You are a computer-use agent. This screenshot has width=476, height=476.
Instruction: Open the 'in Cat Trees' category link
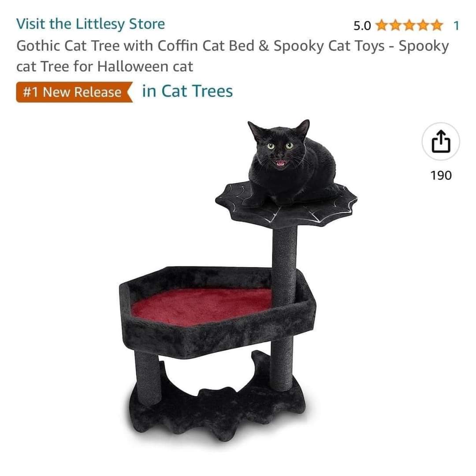tap(187, 91)
